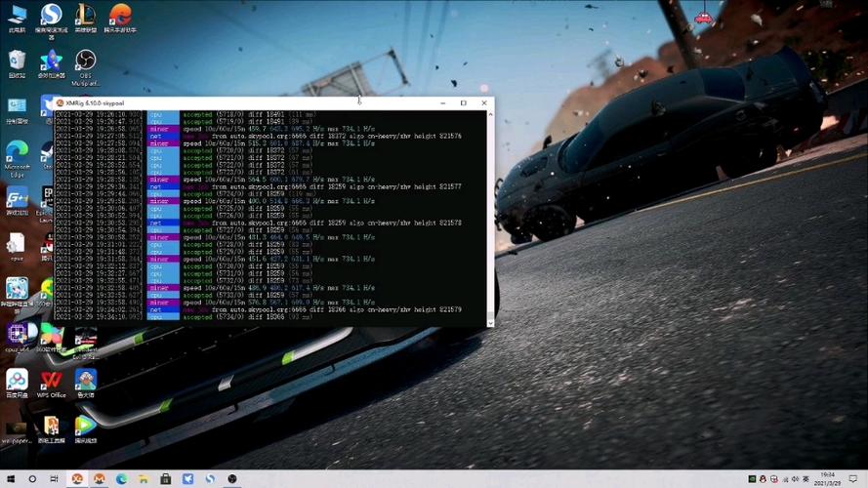Open the Sogou browser desktop shortcut
868x488 pixels.
(52, 20)
